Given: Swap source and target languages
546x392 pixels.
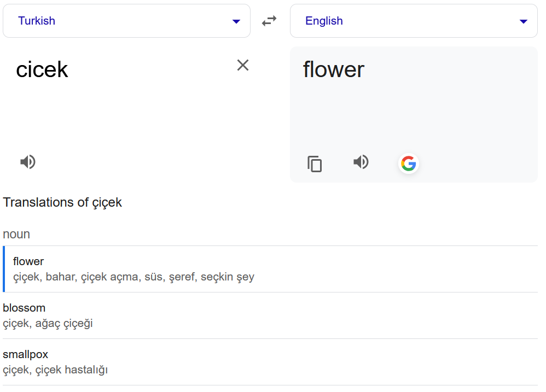Looking at the screenshot, I should tap(269, 21).
